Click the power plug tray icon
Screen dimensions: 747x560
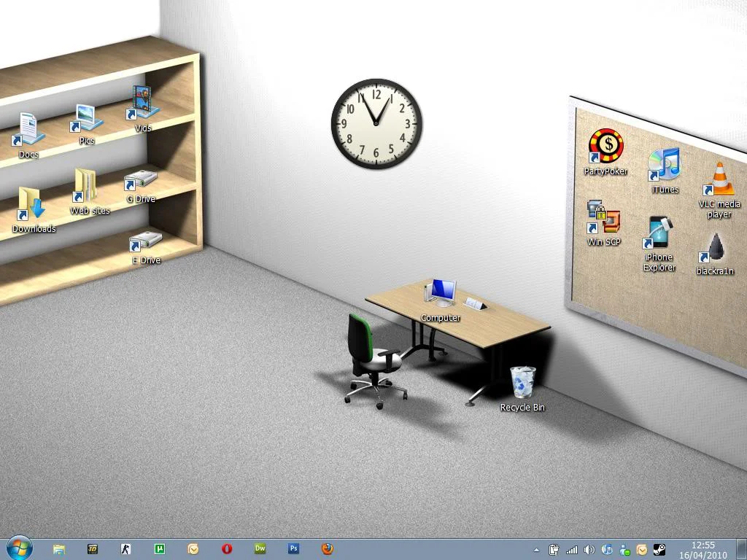point(554,550)
